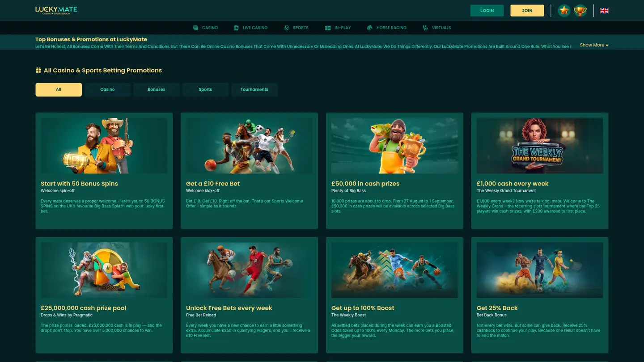The width and height of the screenshot is (644, 362).
Task: Go to the SPORTS menu item
Action: [301, 28]
